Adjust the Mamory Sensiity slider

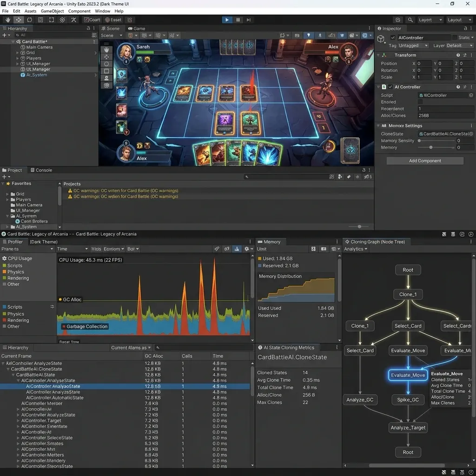pyautogui.click(x=436, y=141)
